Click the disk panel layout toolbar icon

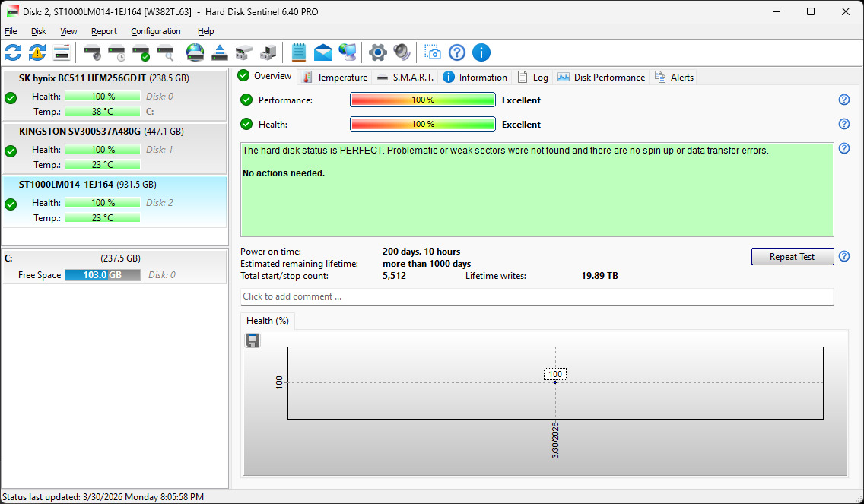point(62,53)
